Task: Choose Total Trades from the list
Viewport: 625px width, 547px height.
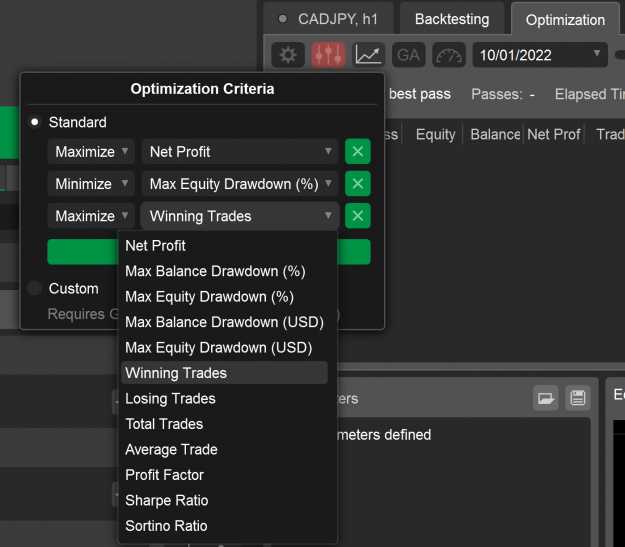Action: 224,424
